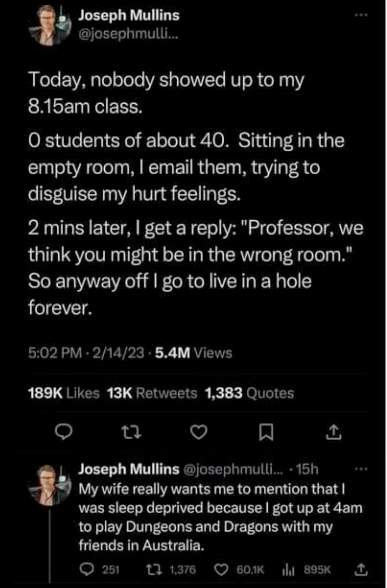Image resolution: width=387 pixels, height=588 pixels.
Task: Retweet the sleep deprived reply tweet
Action: pos(150,570)
